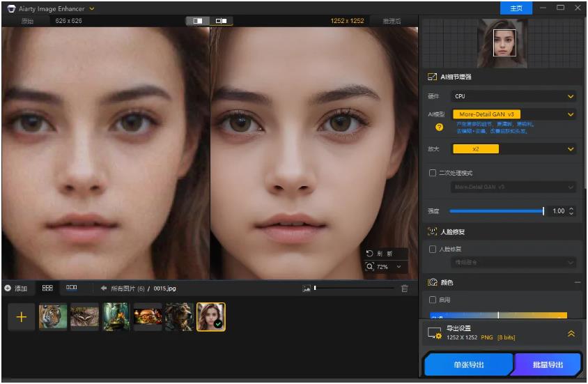Screen dimensions: 588x384
Task: Click the thumbnail size image icon
Action: click(307, 289)
